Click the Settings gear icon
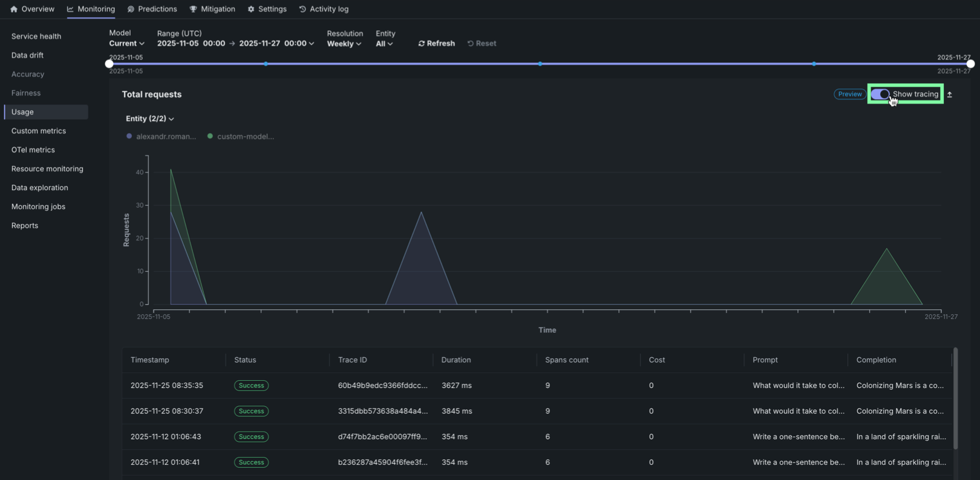The image size is (980, 480). (251, 9)
